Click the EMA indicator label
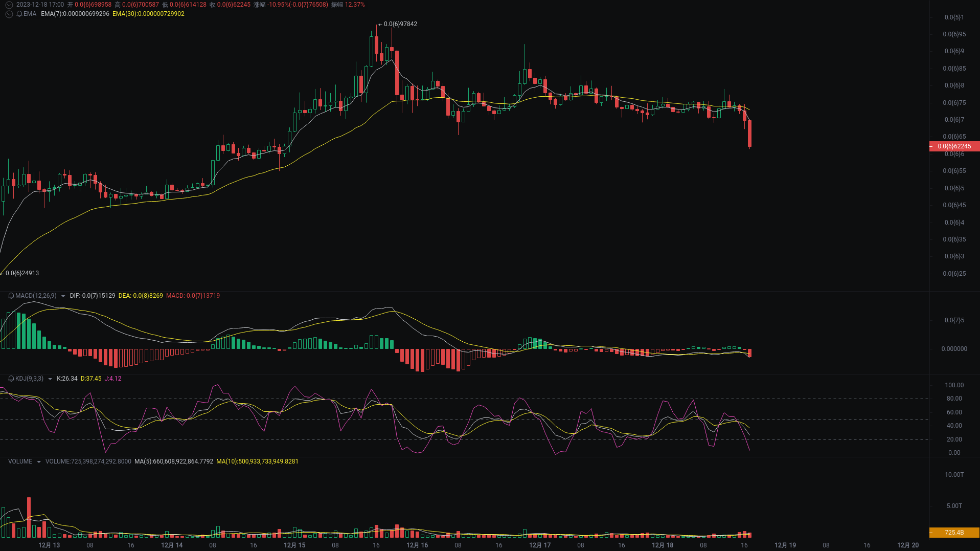The height and width of the screenshot is (551, 980). click(30, 14)
